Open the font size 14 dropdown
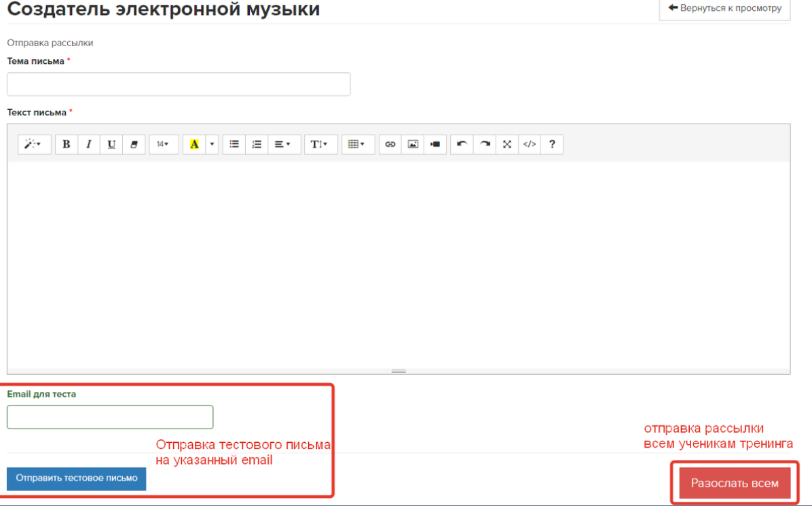This screenshot has height=506, width=812. click(164, 144)
